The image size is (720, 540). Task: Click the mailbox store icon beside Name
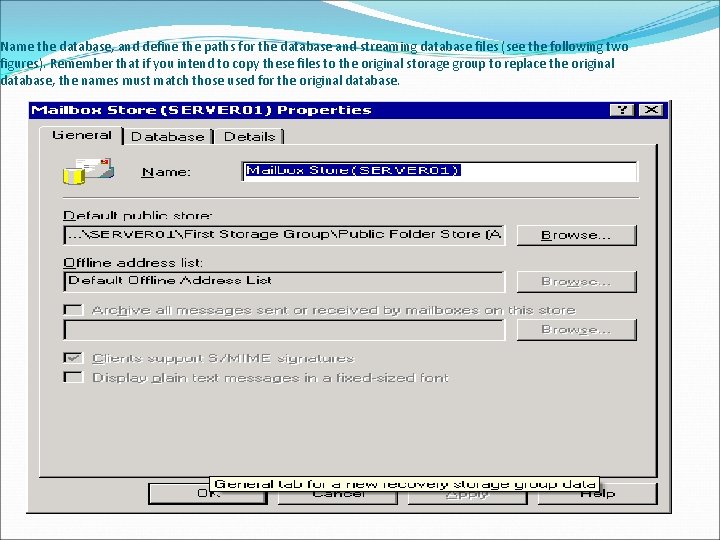point(89,170)
